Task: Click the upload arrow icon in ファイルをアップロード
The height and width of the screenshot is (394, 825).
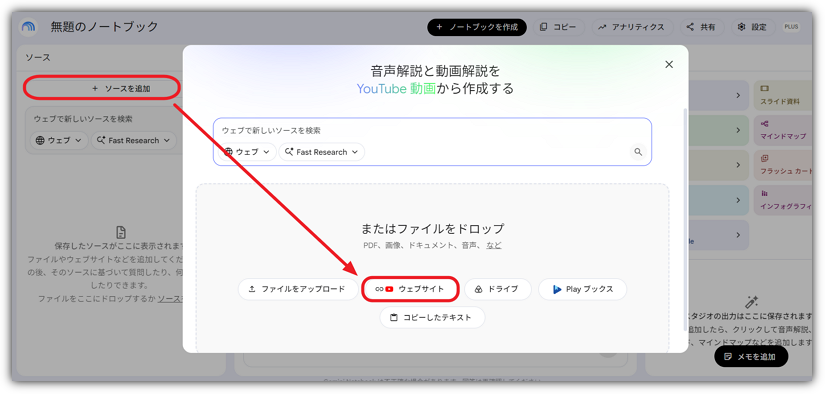Action: pos(252,289)
